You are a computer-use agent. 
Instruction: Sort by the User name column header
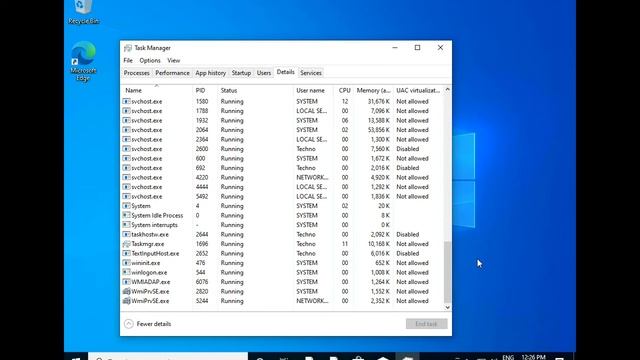313,90
